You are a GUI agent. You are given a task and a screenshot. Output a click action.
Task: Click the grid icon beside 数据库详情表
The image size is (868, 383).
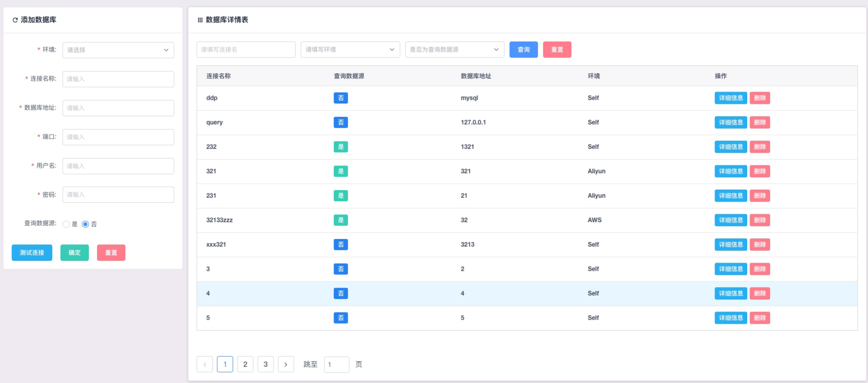pyautogui.click(x=200, y=20)
